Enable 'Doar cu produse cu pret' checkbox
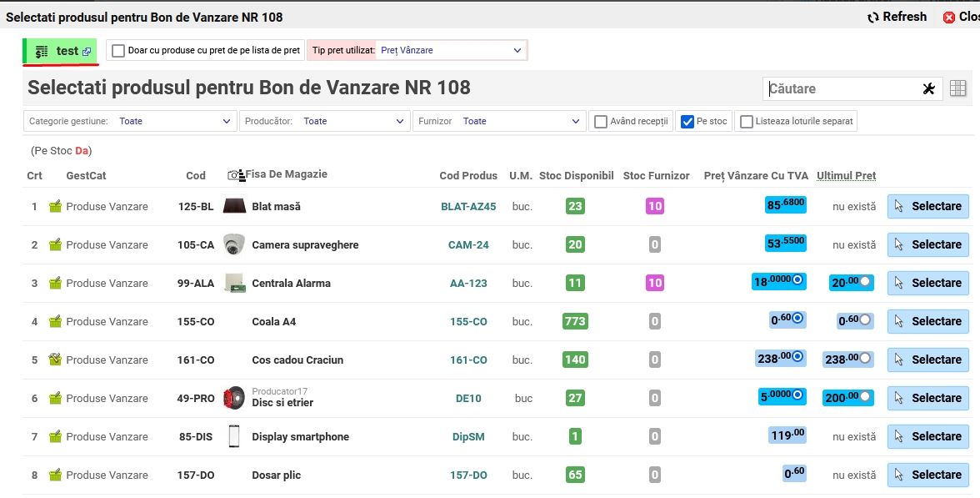Screen dimensions: 980x498 pos(118,51)
